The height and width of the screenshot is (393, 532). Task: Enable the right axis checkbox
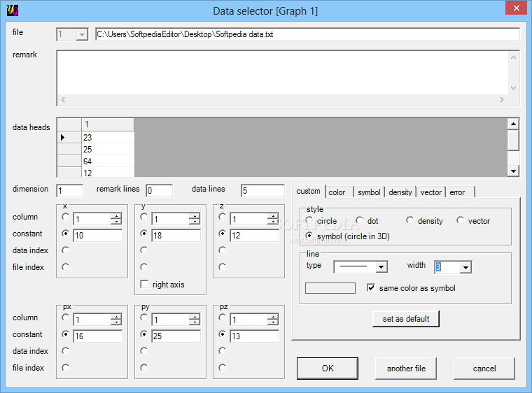(x=144, y=284)
